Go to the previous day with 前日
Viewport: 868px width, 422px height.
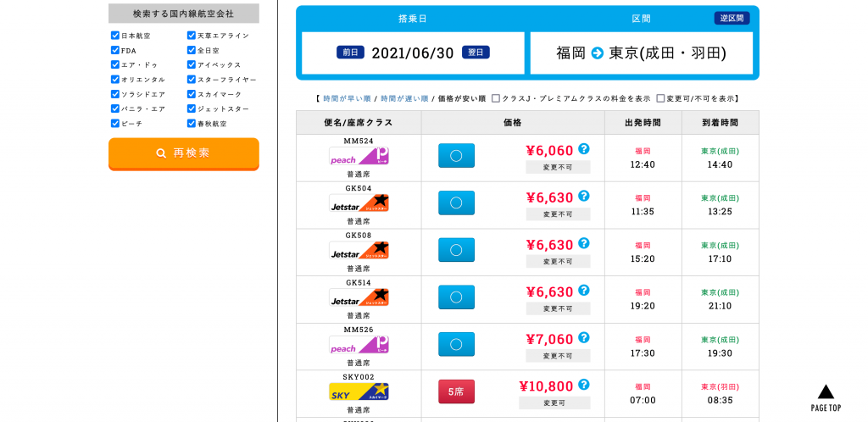tap(350, 53)
